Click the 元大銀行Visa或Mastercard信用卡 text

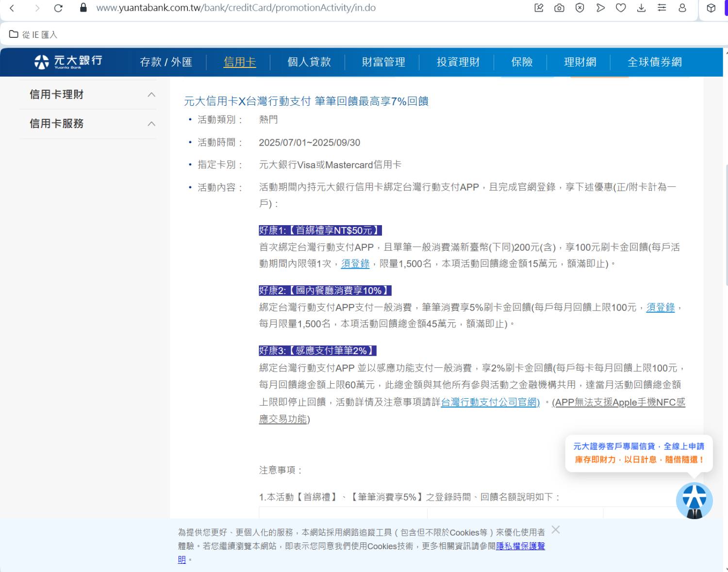(x=330, y=165)
